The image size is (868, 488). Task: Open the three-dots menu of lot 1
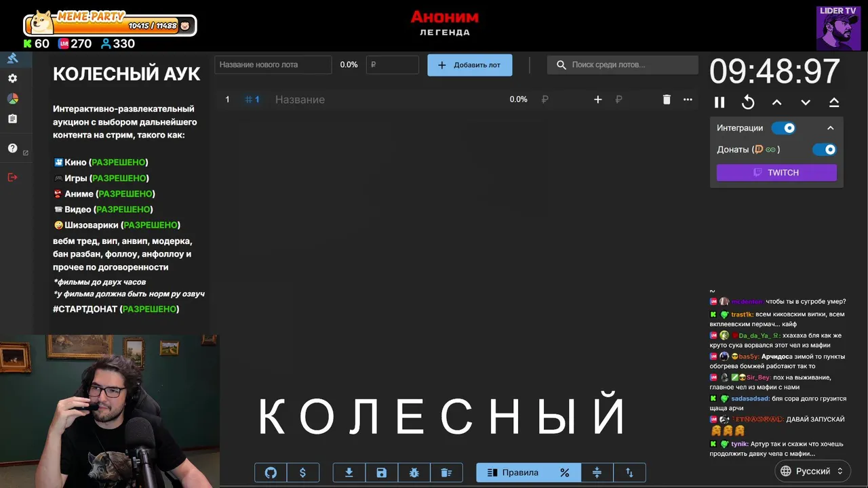(x=688, y=100)
